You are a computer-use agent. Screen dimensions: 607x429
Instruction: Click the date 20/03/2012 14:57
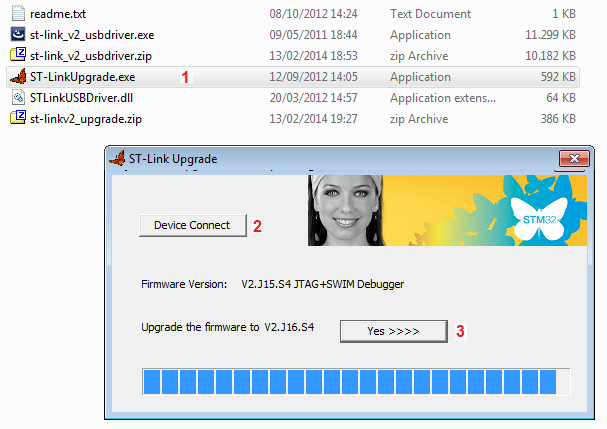tap(313, 98)
